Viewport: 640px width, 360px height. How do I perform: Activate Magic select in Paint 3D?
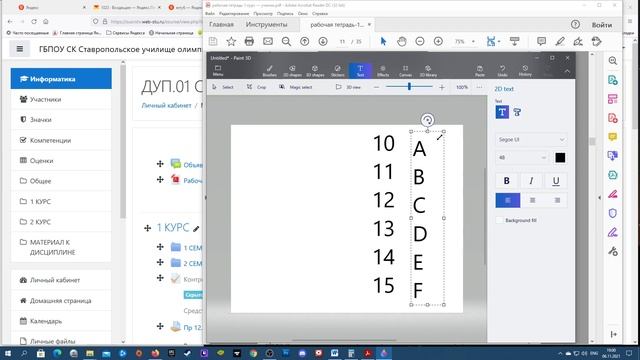296,87
